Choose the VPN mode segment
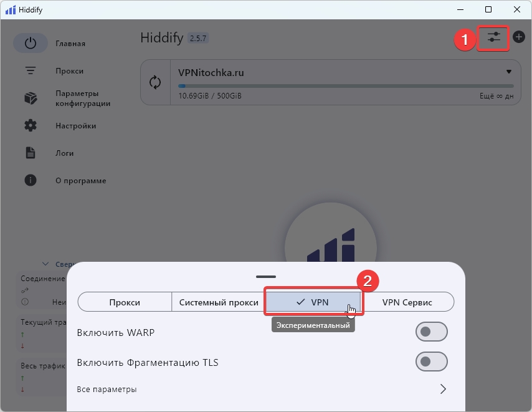This screenshot has height=412, width=532. click(x=313, y=302)
